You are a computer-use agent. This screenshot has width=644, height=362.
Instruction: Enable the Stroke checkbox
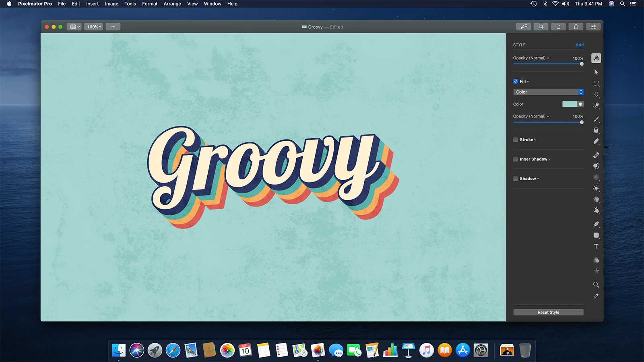[x=516, y=140]
